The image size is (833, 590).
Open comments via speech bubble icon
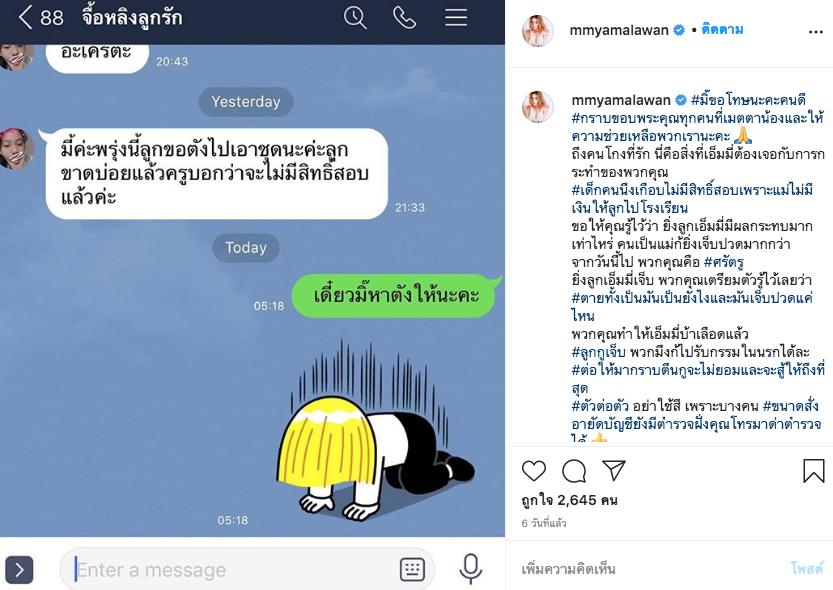574,471
